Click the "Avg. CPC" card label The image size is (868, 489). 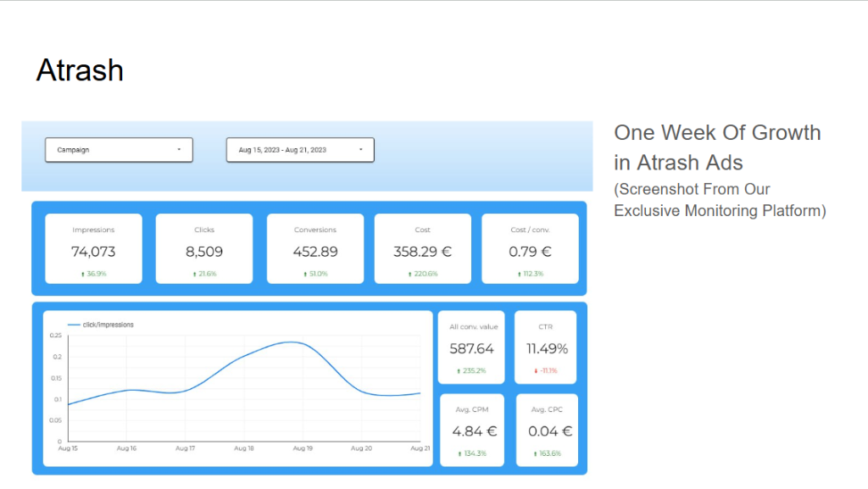547,409
